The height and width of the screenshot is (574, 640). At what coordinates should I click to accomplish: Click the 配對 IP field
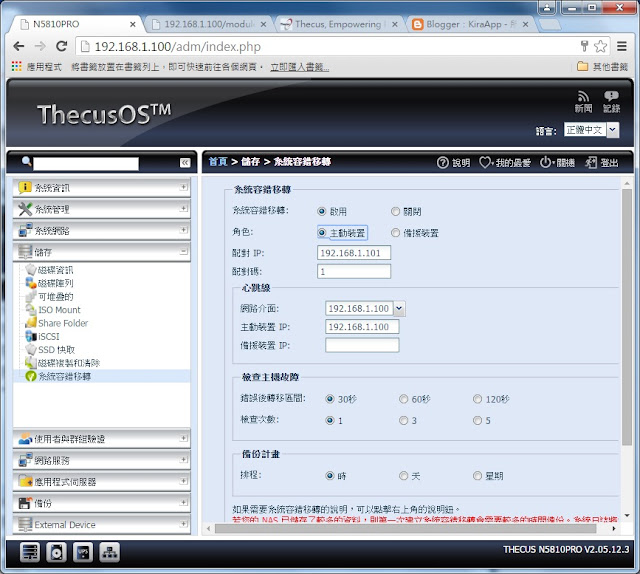[x=353, y=252]
